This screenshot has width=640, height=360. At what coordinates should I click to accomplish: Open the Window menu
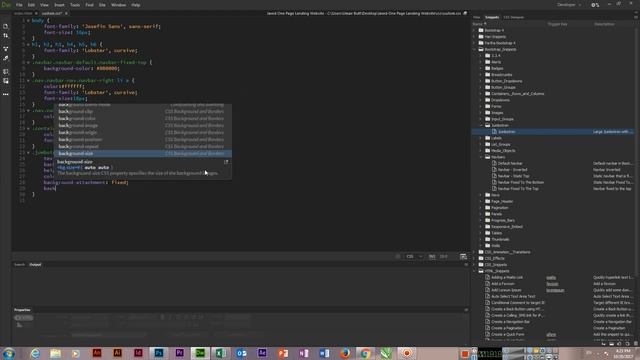[x=118, y=5]
